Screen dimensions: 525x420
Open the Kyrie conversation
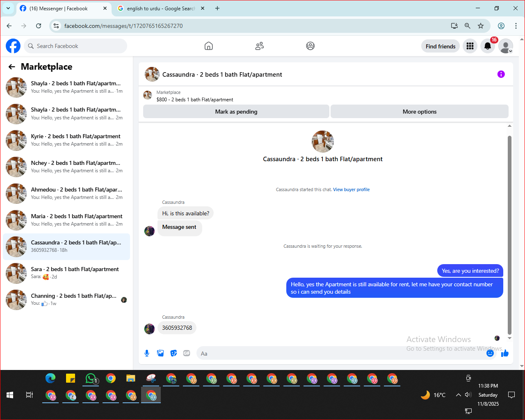tap(66, 140)
